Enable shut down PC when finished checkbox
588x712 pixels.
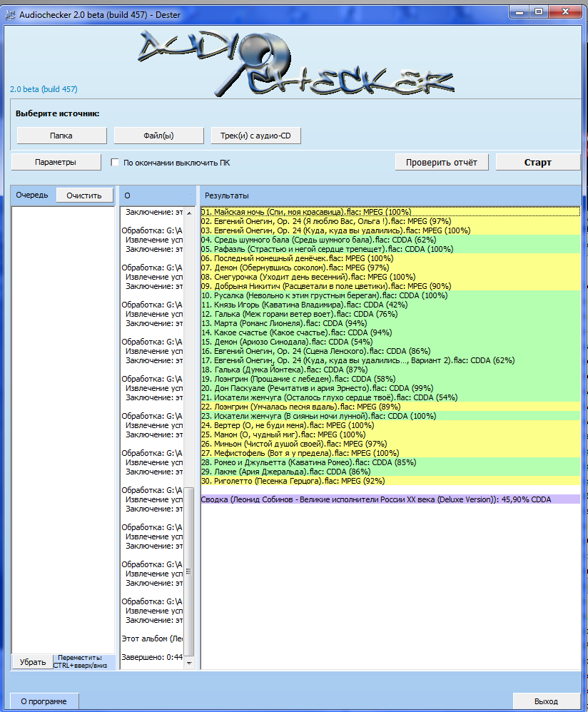(x=115, y=163)
